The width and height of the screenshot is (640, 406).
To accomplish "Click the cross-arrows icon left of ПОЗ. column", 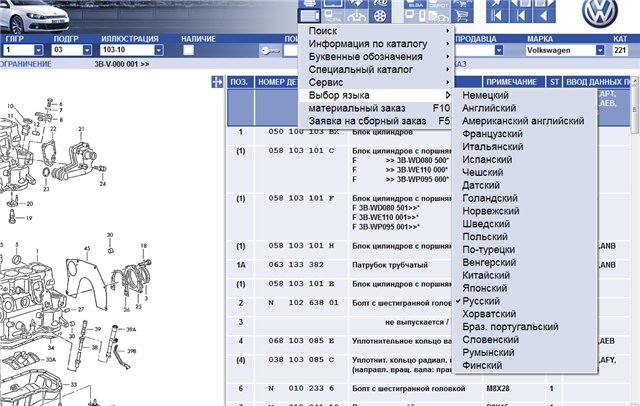I will click(217, 82).
